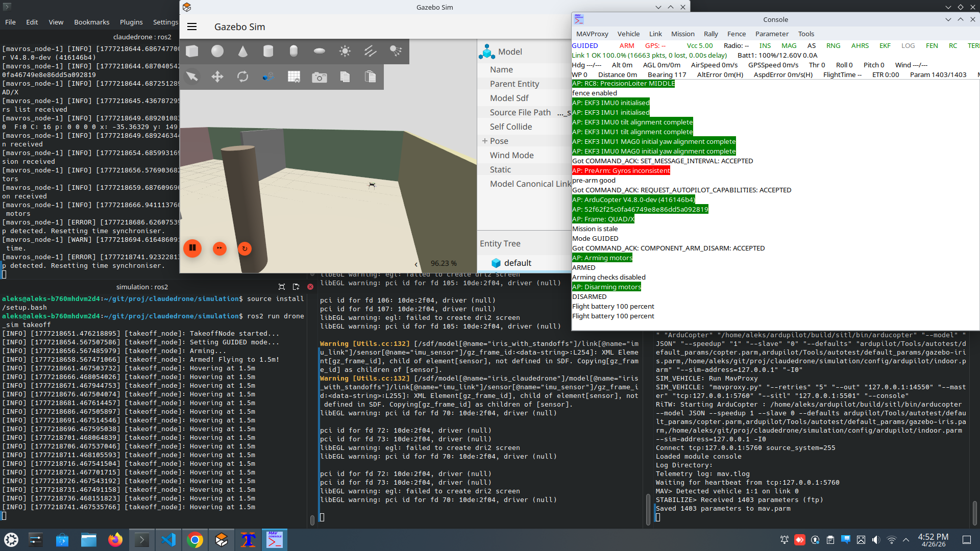Click the EKF status indicator in Console
Viewport: 980px width, 551px height.
(885, 45)
